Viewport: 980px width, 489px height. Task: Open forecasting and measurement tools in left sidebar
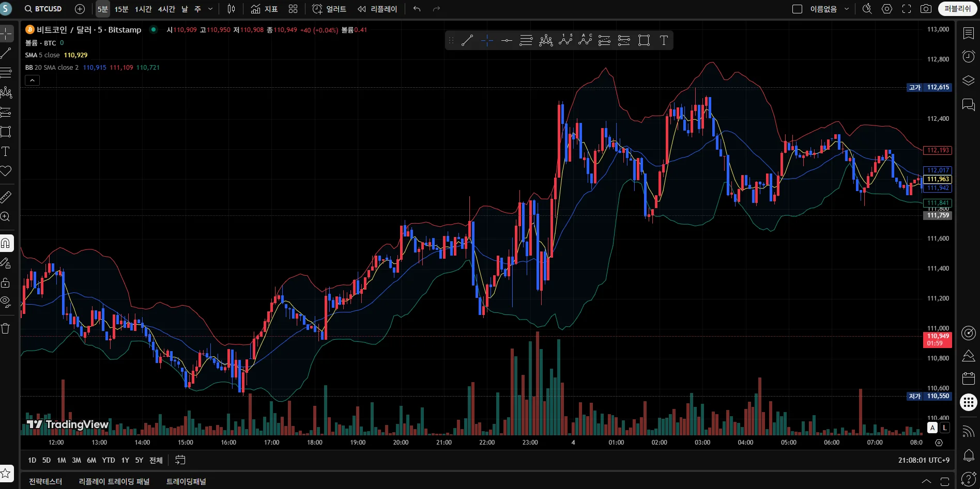6,112
